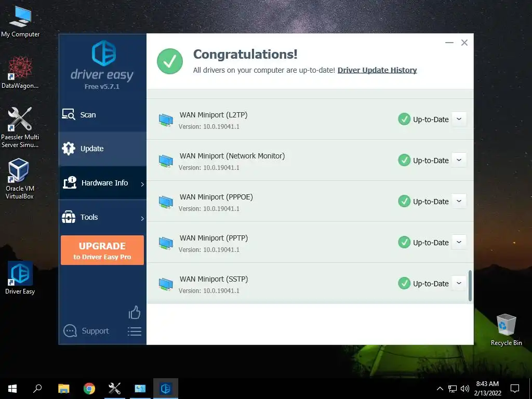Click WAN Miniport (SSTP) adapter icon
The width and height of the screenshot is (532, 399).
166,284
